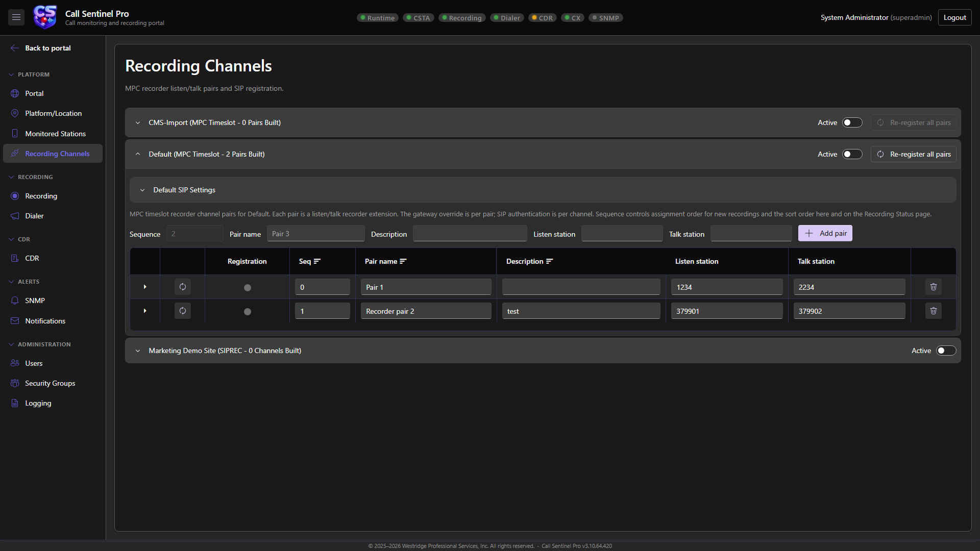Viewport: 980px width, 551px height.
Task: Open the Security Groups page
Action: (53, 383)
